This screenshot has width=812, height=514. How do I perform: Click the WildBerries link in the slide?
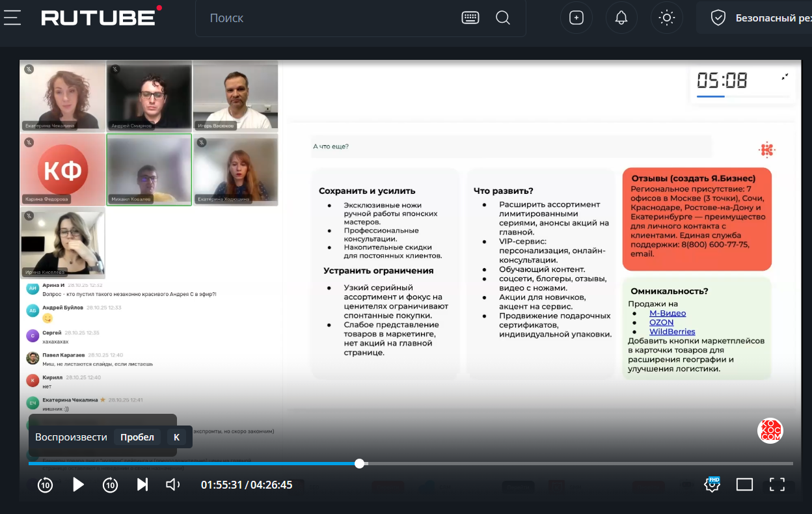point(671,332)
